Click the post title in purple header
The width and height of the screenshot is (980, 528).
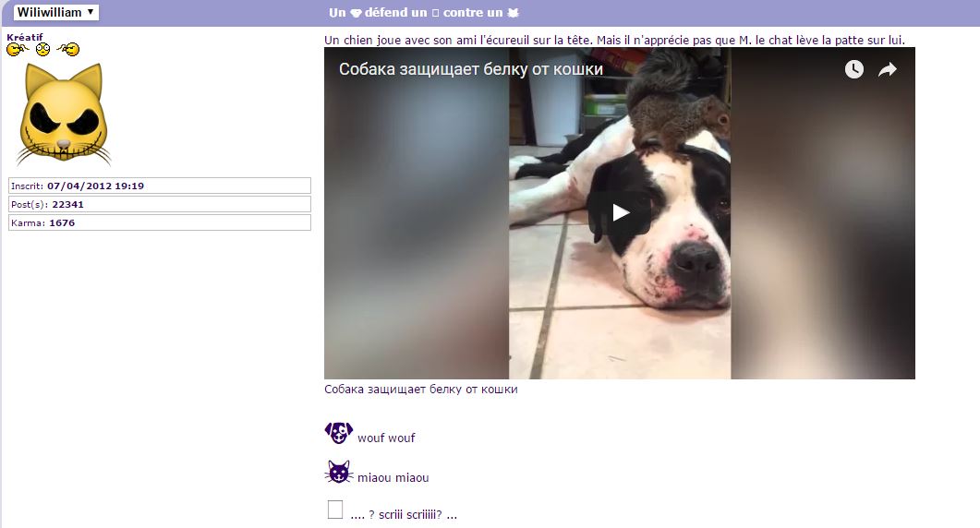[424, 13]
